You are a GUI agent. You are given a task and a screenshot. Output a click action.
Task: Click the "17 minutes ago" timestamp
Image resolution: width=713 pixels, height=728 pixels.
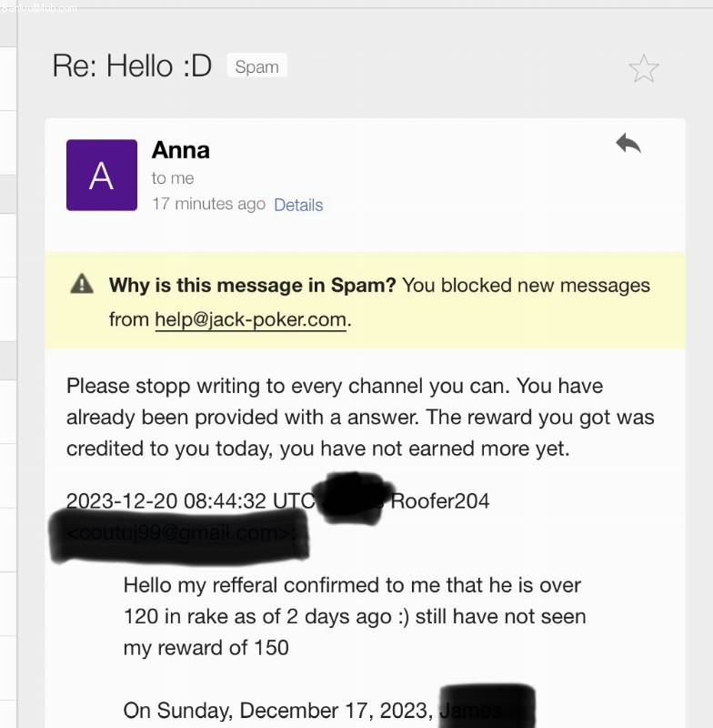pos(208,204)
